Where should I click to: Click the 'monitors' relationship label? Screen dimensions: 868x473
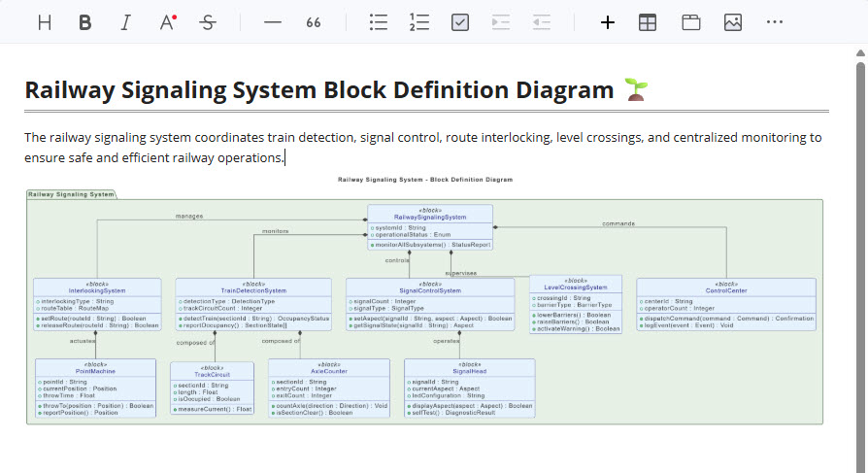pos(275,231)
